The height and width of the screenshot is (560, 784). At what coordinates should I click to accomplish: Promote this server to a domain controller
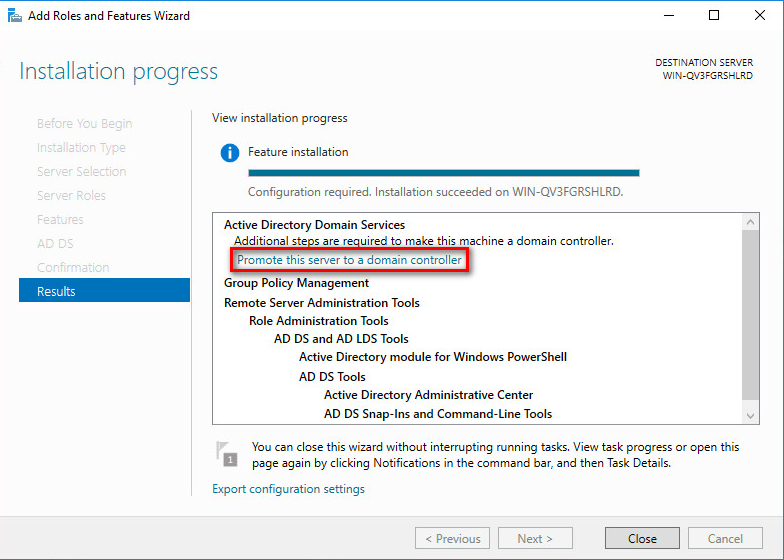349,260
